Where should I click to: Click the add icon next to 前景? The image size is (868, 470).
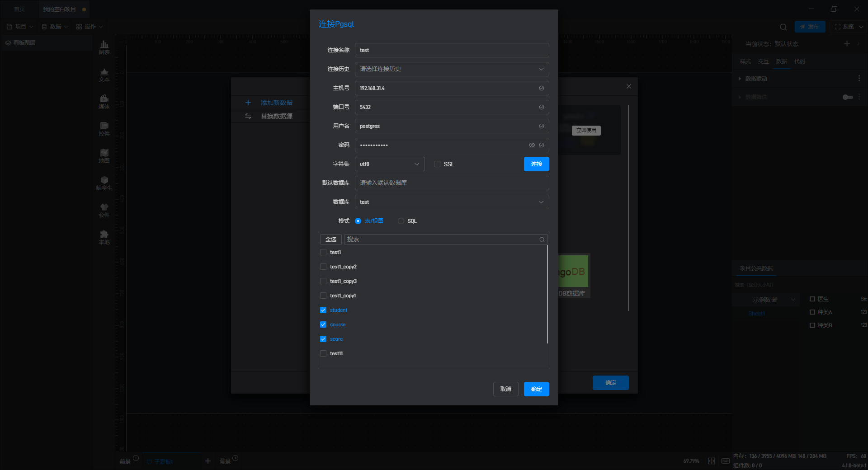pyautogui.click(x=136, y=458)
